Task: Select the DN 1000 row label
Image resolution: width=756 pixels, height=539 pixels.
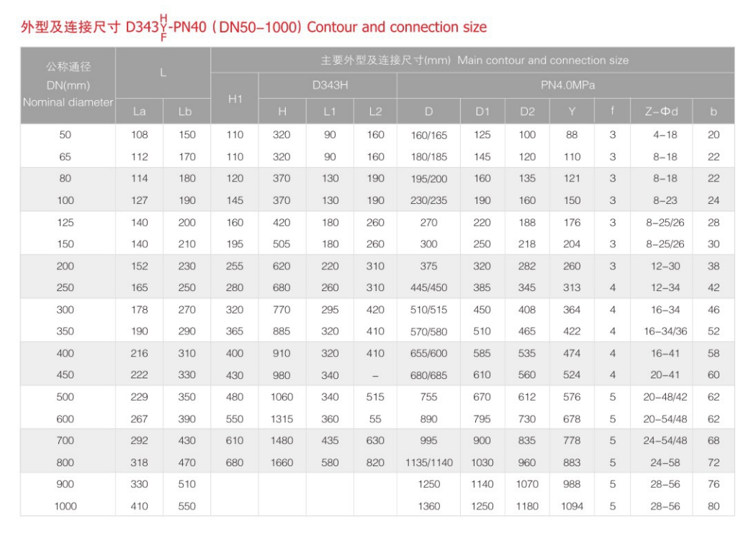Action: [66, 507]
